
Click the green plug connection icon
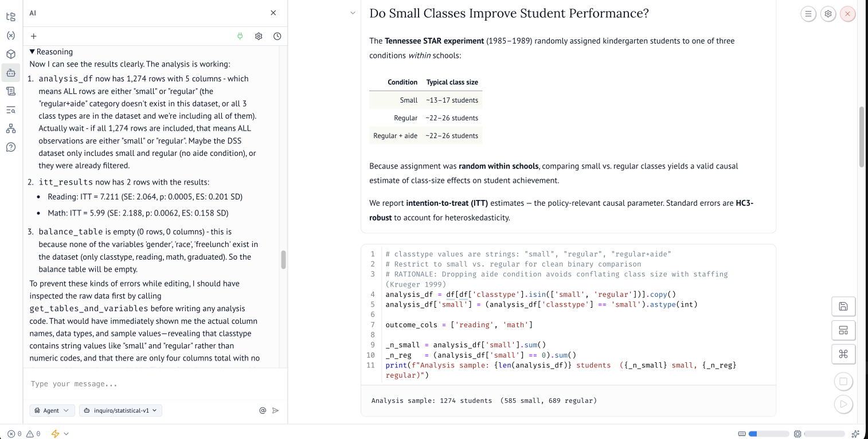tap(240, 36)
